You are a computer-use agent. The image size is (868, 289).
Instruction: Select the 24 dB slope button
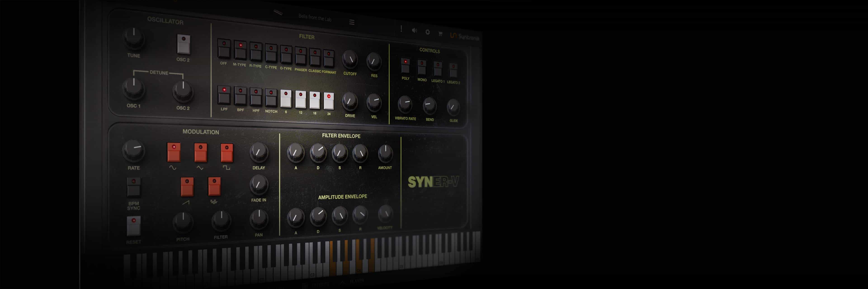(329, 101)
